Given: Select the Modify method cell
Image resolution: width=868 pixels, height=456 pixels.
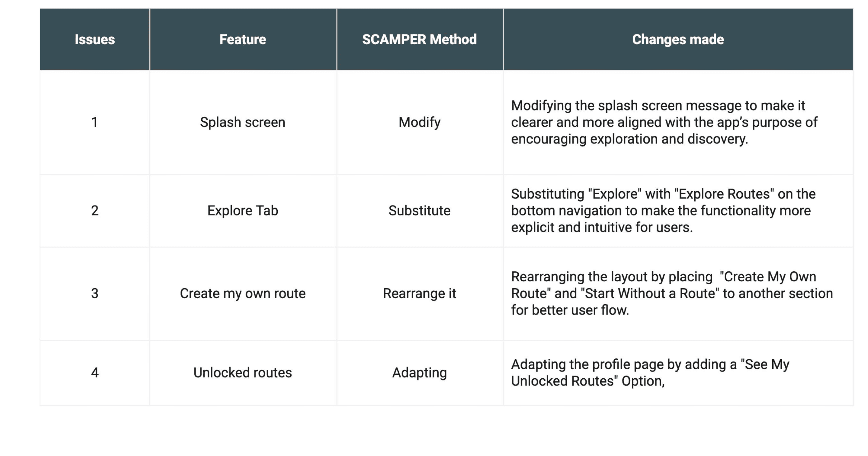Looking at the screenshot, I should [x=420, y=122].
